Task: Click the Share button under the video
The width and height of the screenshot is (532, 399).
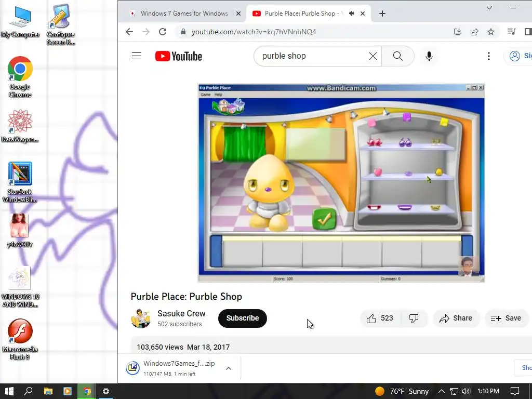Action: tap(456, 318)
